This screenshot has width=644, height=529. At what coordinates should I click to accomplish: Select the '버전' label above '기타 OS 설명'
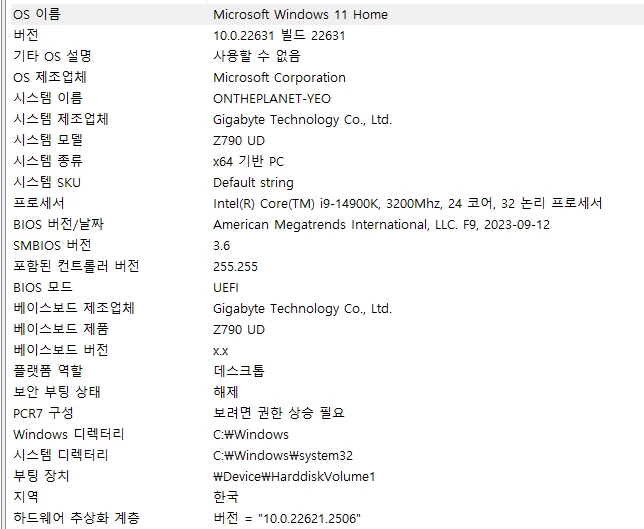26,35
